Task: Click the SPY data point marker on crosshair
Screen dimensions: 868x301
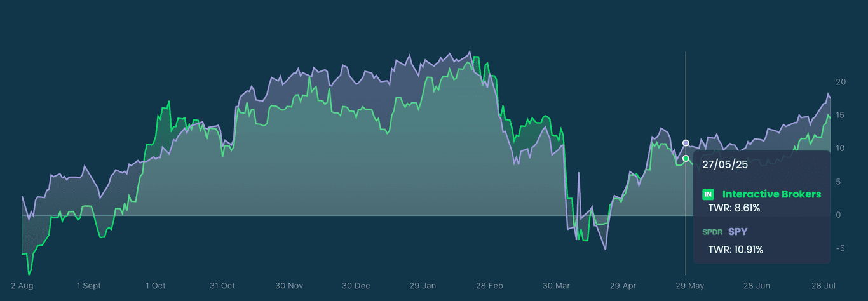Action: (x=686, y=143)
